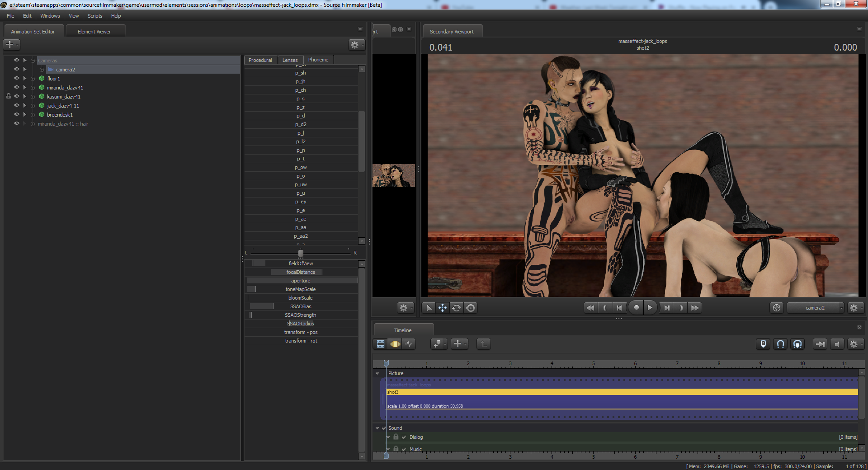Open the Secondary Viewport gear settings
Screen dimensions: 868x470
coord(854,308)
